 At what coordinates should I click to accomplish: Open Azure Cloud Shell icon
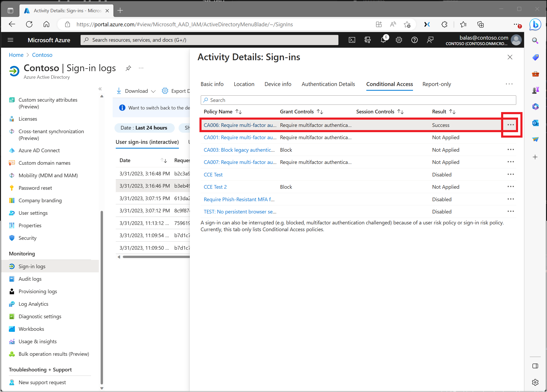click(x=352, y=40)
